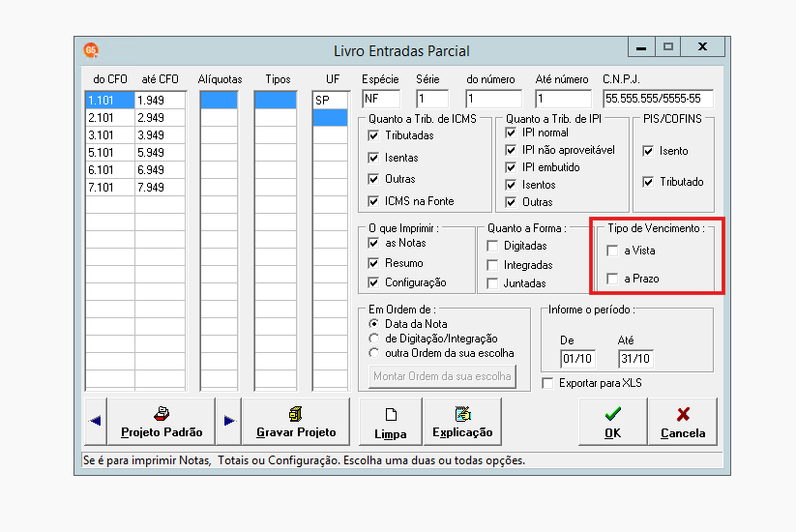Clear the form with the Limpa button

click(x=391, y=421)
